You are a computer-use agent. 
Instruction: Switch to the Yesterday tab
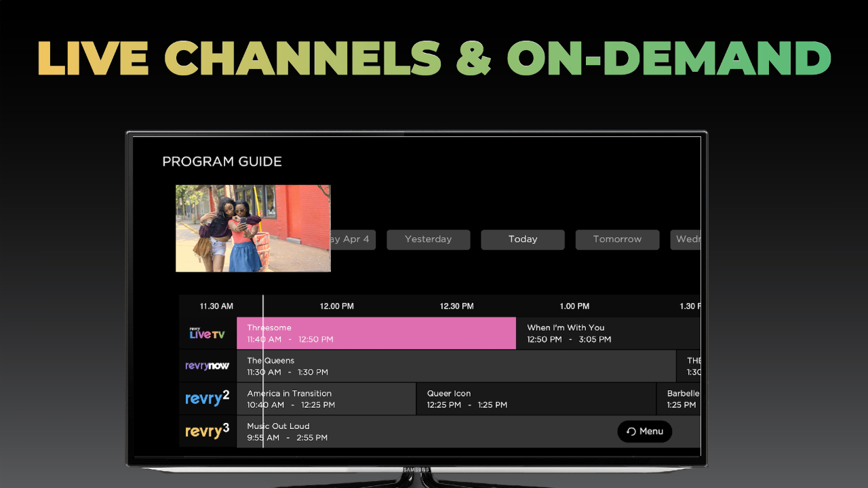tap(428, 239)
